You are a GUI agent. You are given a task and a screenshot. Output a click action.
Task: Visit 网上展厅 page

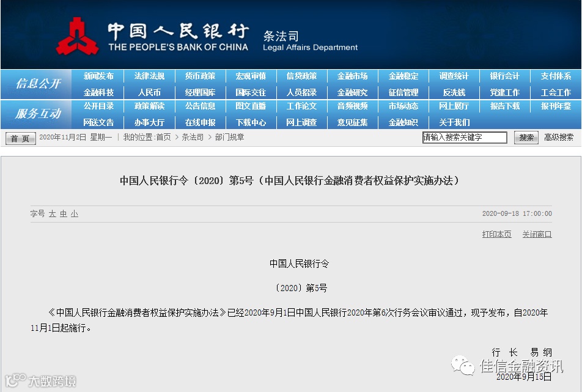[x=454, y=106]
